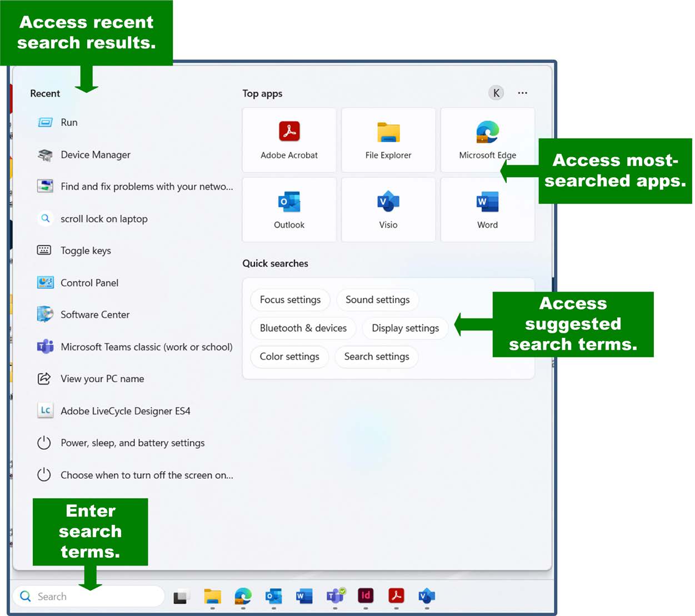Click the Teams classic icon in Recent

pyautogui.click(x=45, y=347)
